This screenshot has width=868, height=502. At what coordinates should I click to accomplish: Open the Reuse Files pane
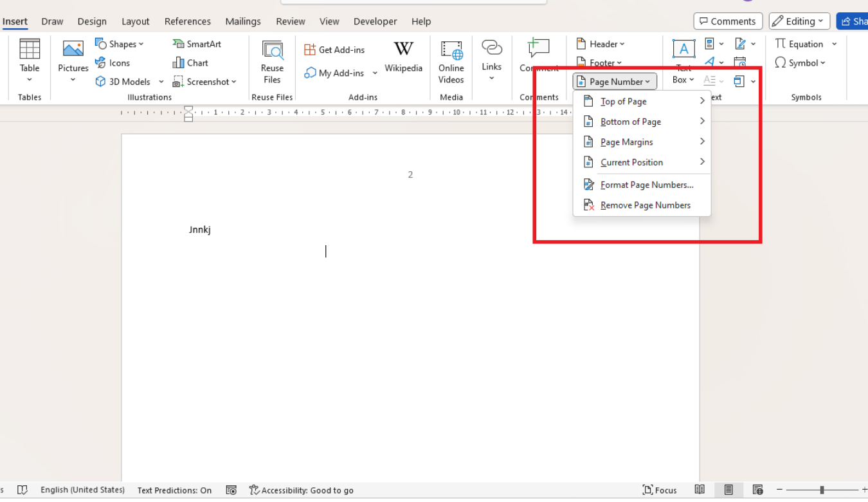coord(272,62)
